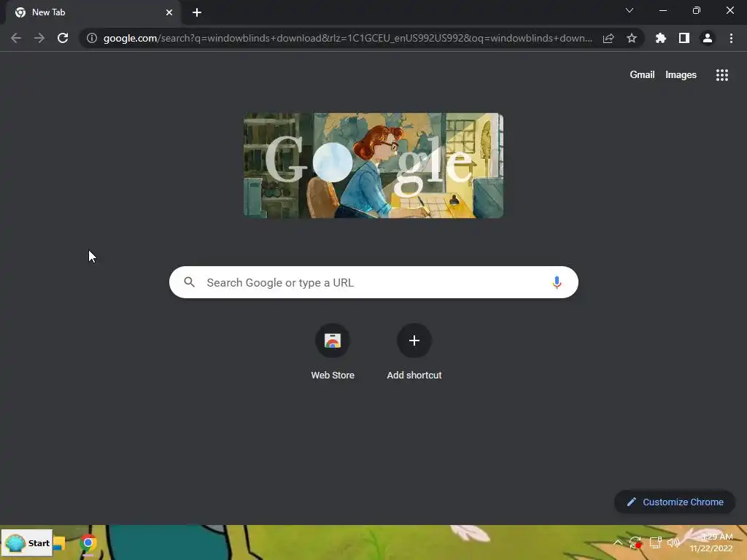Click the taskbar clock and date
The height and width of the screenshot is (560, 747).
[x=712, y=542]
